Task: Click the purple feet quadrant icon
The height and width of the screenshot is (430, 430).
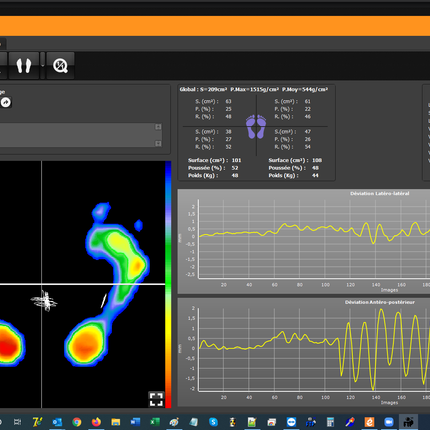Action: (256, 127)
